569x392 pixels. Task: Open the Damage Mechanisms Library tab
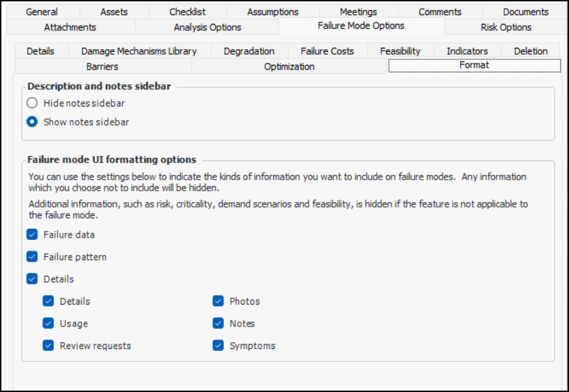pyautogui.click(x=139, y=51)
